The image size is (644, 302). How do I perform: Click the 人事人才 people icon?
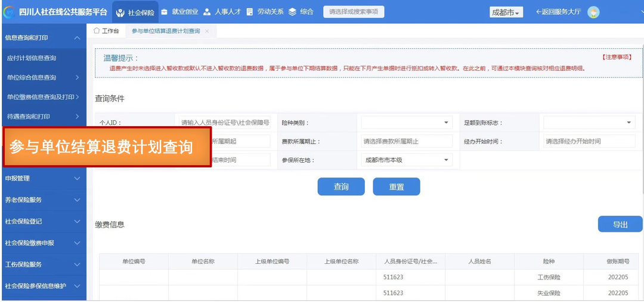207,12
